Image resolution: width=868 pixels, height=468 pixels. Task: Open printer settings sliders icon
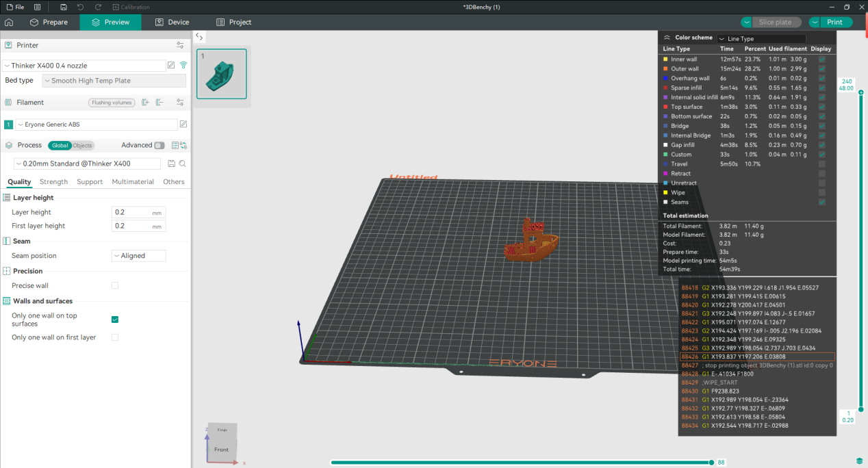pyautogui.click(x=180, y=45)
